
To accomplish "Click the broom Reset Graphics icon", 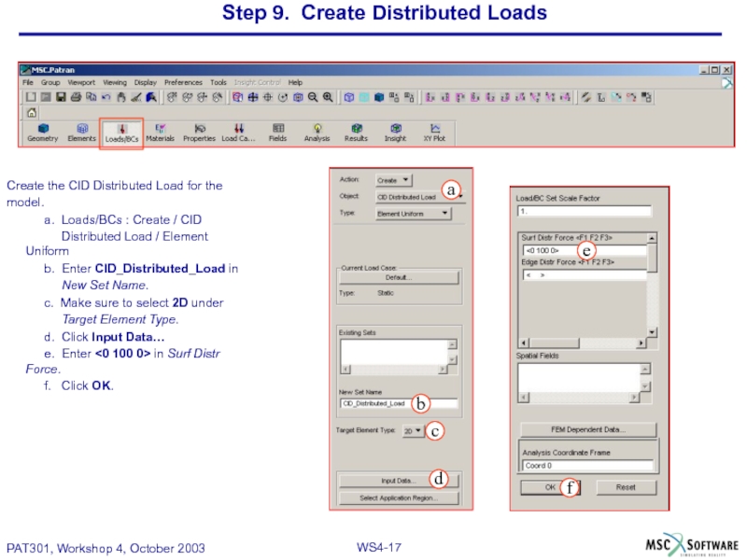I will 136,97.
